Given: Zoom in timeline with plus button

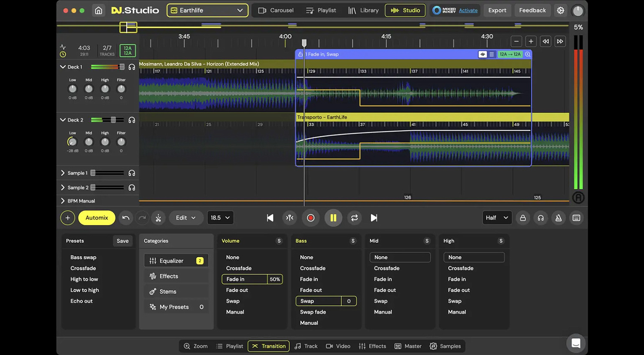Looking at the screenshot, I should click(531, 41).
